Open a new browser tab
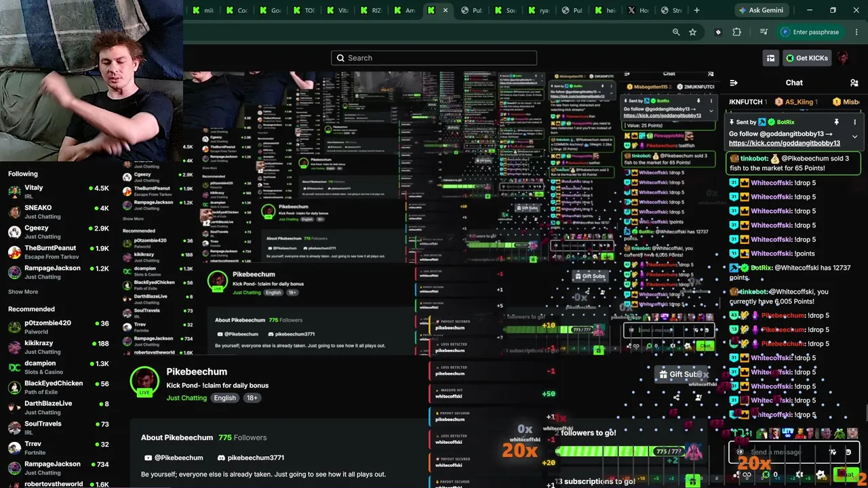 point(696,10)
